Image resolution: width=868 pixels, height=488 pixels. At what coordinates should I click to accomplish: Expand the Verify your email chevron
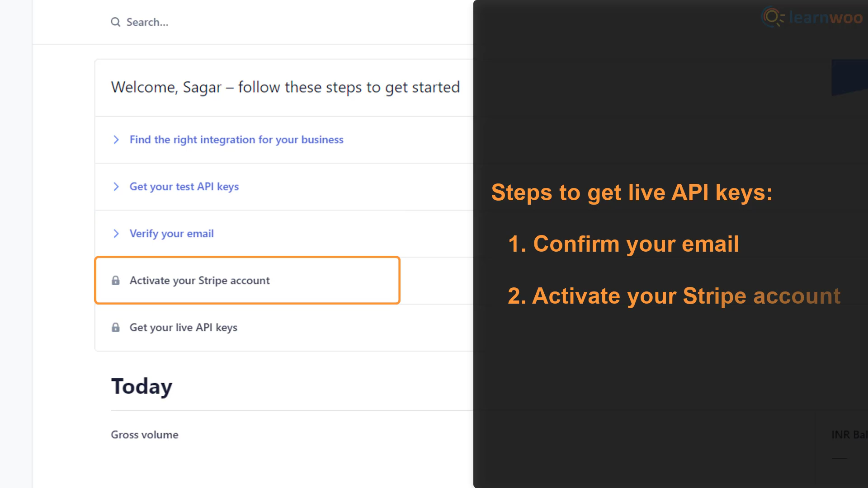point(116,234)
